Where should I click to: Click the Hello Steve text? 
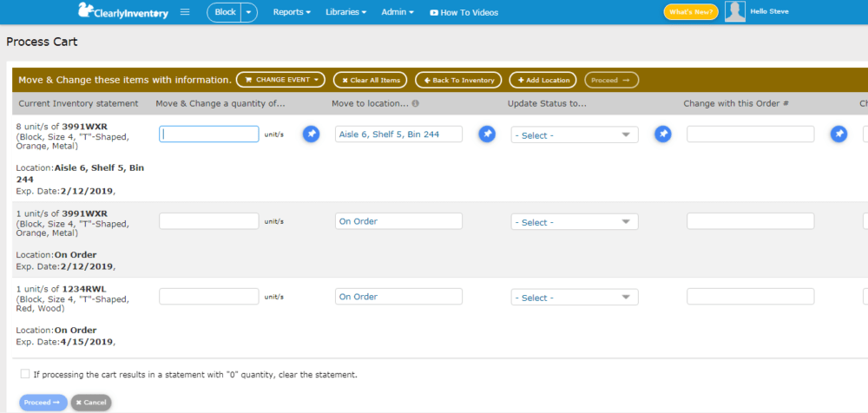pyautogui.click(x=769, y=11)
